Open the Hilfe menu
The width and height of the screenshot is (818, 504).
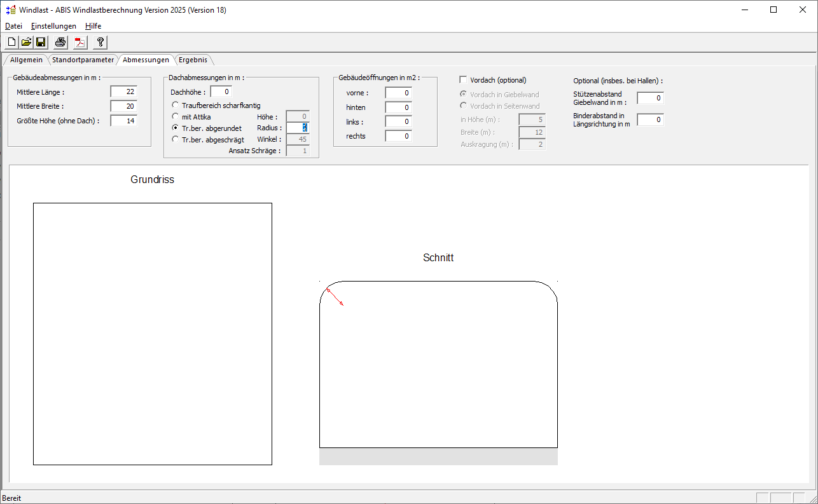(93, 26)
